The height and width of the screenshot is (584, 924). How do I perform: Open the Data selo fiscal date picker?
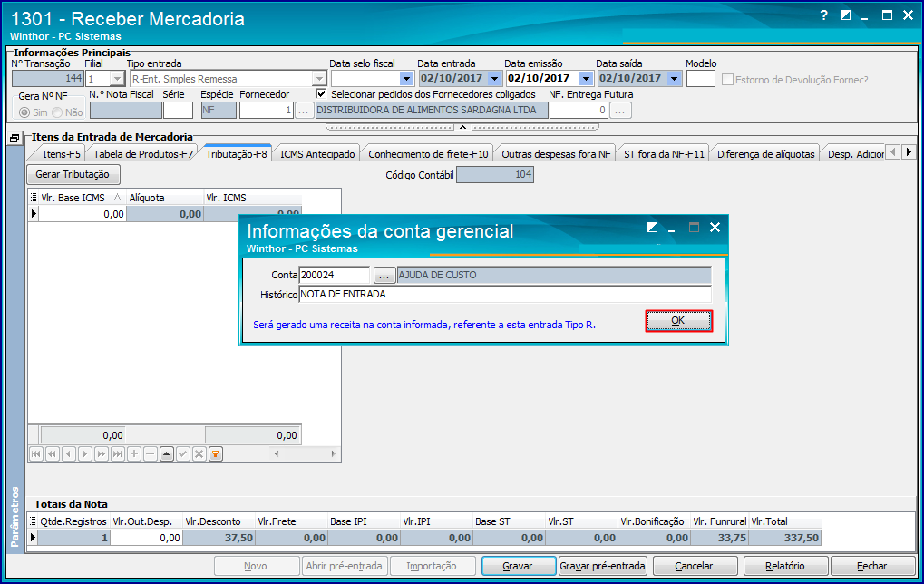pos(406,78)
